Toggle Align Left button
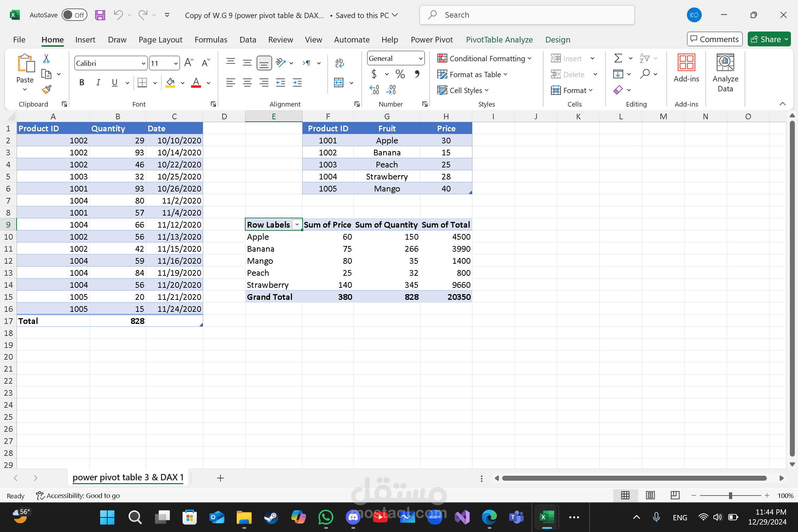 (x=231, y=82)
